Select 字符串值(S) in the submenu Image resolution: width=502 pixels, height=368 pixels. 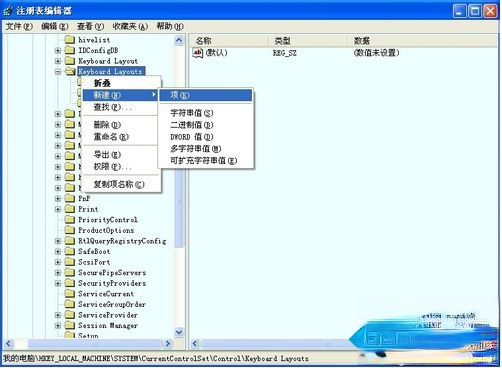(206, 113)
